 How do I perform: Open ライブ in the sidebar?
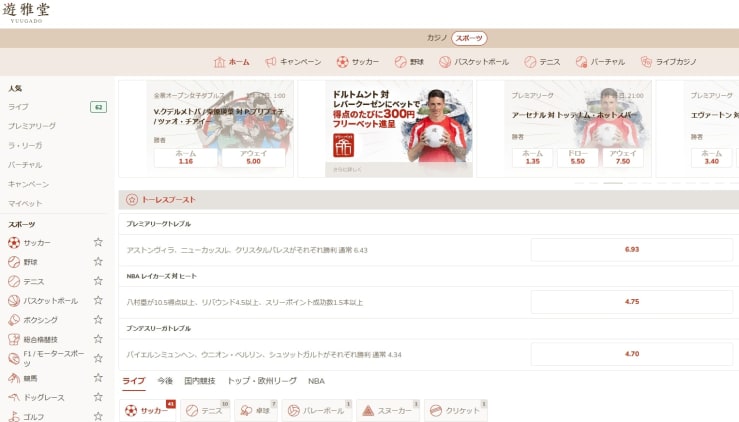(18, 107)
